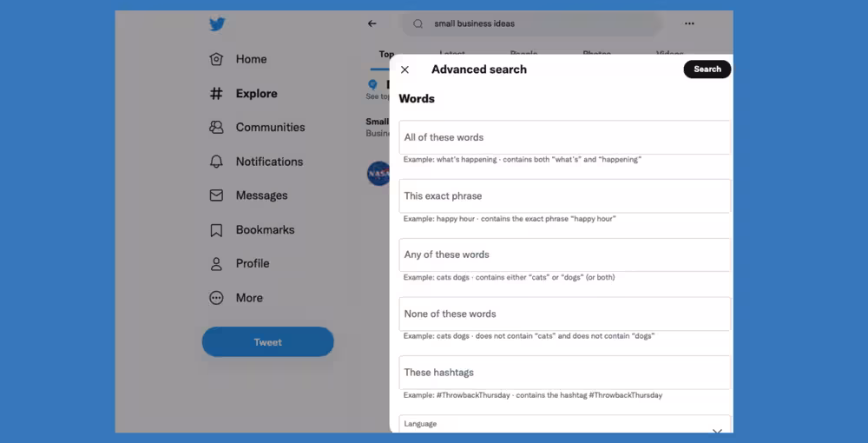The width and height of the screenshot is (868, 443).
Task: Click the back arrow beside search bar
Action: click(x=372, y=23)
